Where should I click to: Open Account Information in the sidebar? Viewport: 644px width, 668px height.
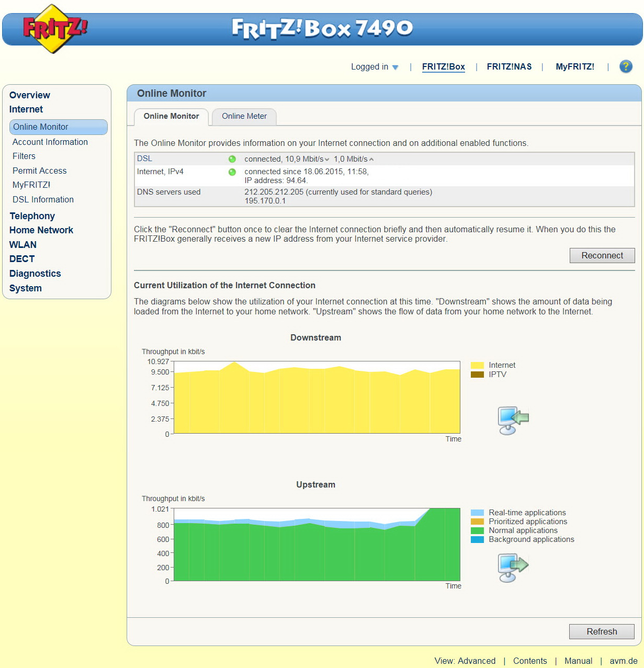[50, 142]
